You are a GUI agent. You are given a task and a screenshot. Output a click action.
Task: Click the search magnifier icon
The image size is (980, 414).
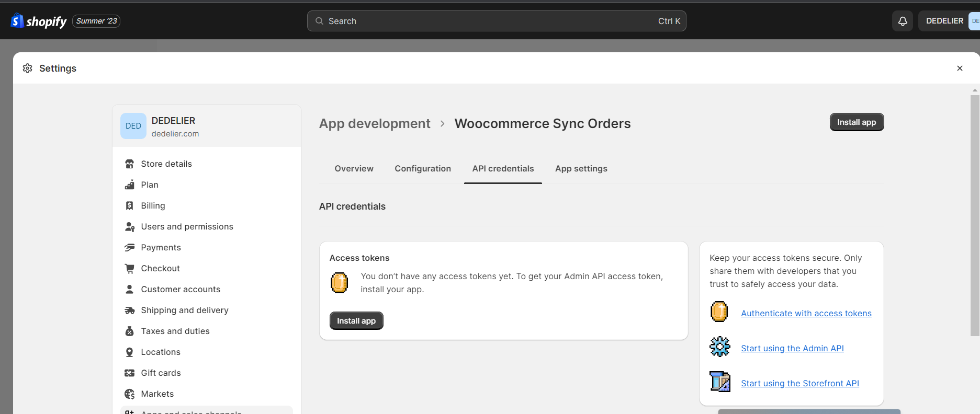point(319,21)
